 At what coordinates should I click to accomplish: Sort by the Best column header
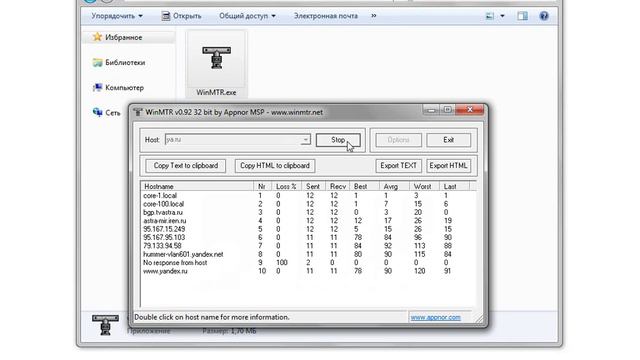click(x=364, y=187)
